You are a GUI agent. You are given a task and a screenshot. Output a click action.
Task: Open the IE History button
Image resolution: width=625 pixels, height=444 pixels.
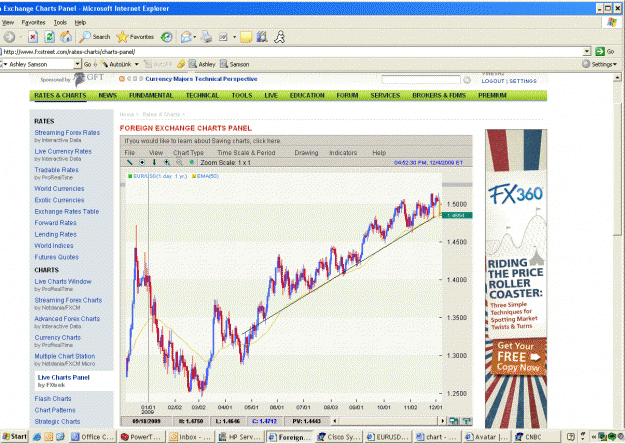(x=166, y=37)
